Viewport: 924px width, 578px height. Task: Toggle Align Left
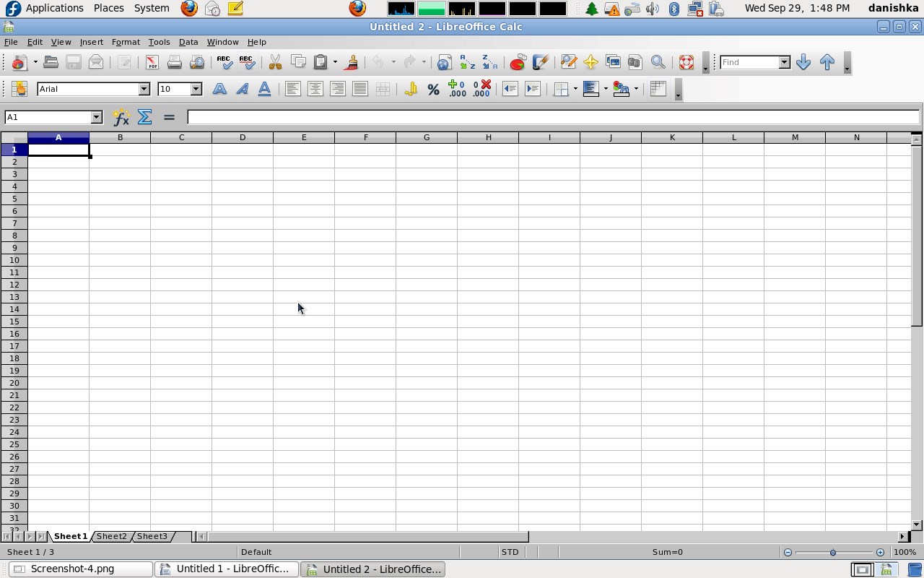(x=292, y=89)
